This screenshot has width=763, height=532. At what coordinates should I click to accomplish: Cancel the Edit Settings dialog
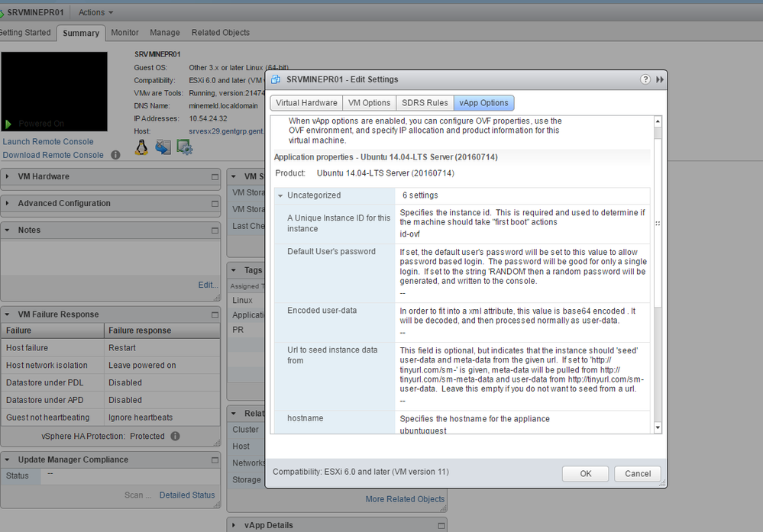pos(638,473)
